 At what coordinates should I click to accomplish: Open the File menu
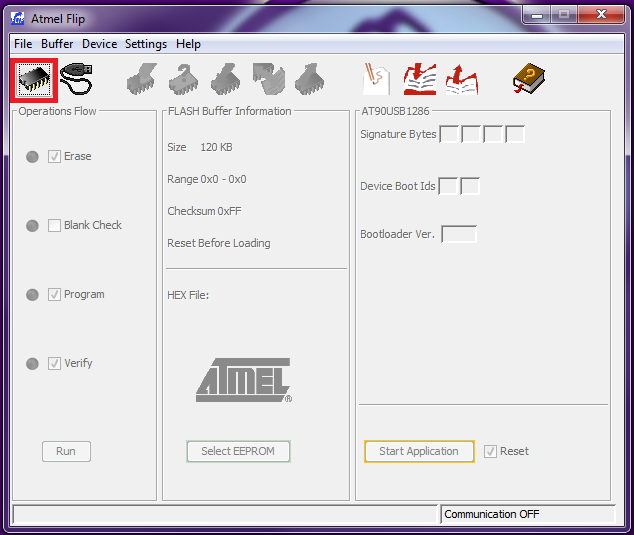click(23, 44)
